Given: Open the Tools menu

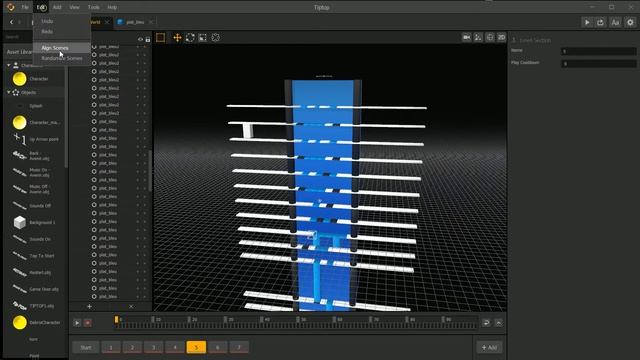Looking at the screenshot, I should [x=93, y=7].
